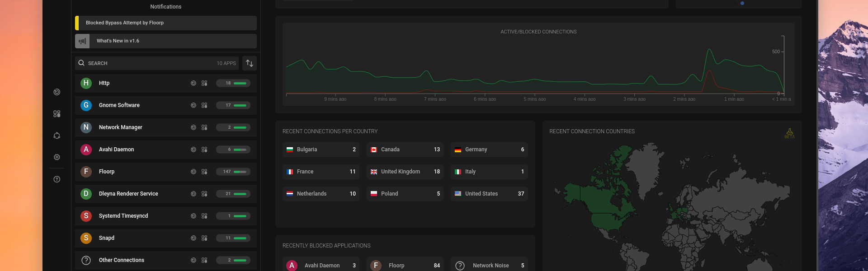Open the SPN page from sidebar
The image size is (868, 271).
pos(57,135)
